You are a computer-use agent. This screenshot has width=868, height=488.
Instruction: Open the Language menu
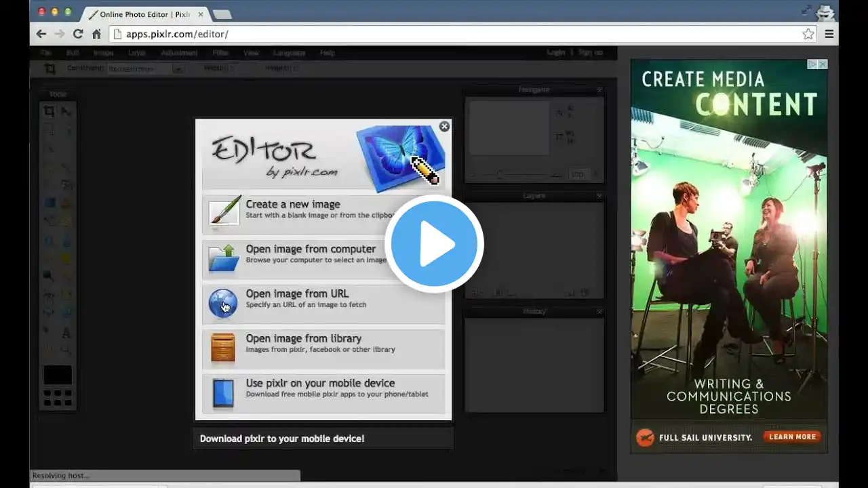click(x=290, y=53)
